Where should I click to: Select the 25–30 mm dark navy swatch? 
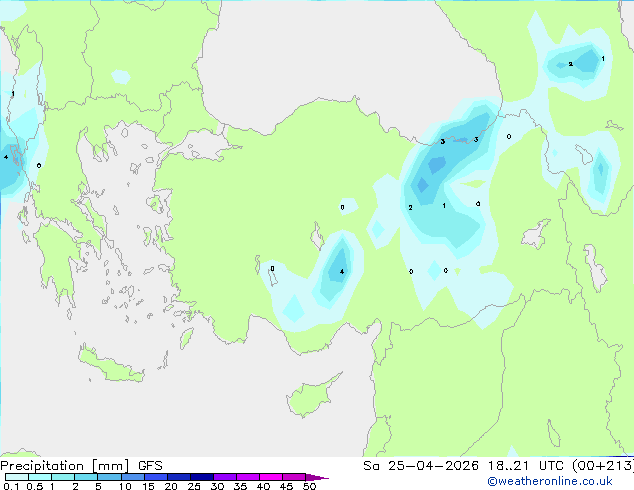click(x=202, y=477)
